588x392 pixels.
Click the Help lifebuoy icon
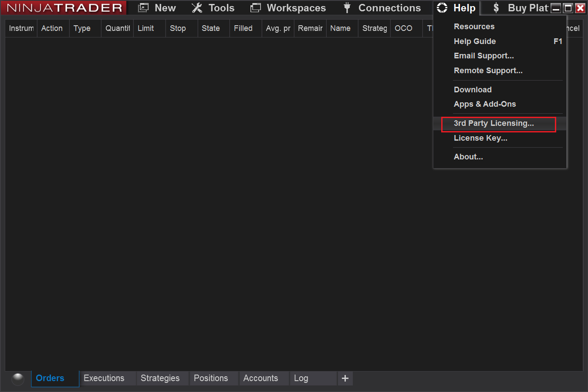click(442, 8)
